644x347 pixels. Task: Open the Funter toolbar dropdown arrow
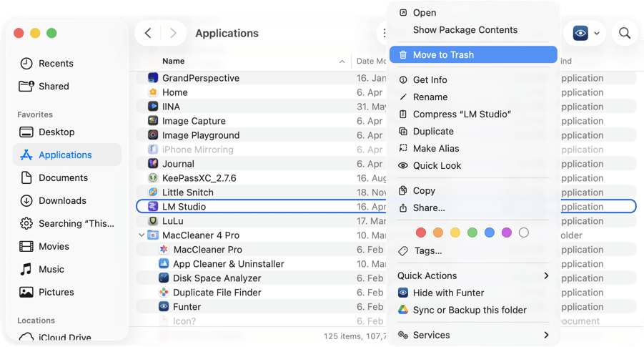pos(597,34)
